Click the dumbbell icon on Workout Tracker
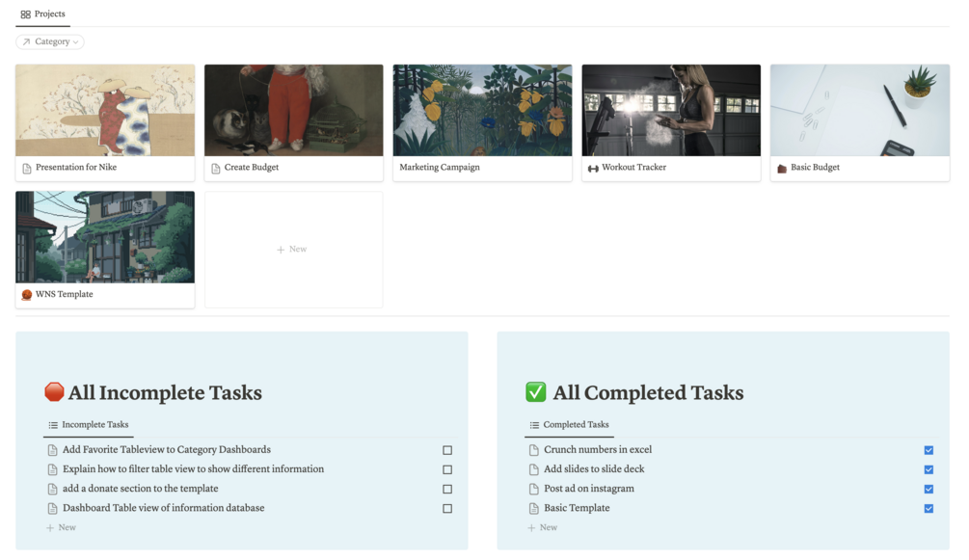The height and width of the screenshot is (560, 969). tap(593, 168)
